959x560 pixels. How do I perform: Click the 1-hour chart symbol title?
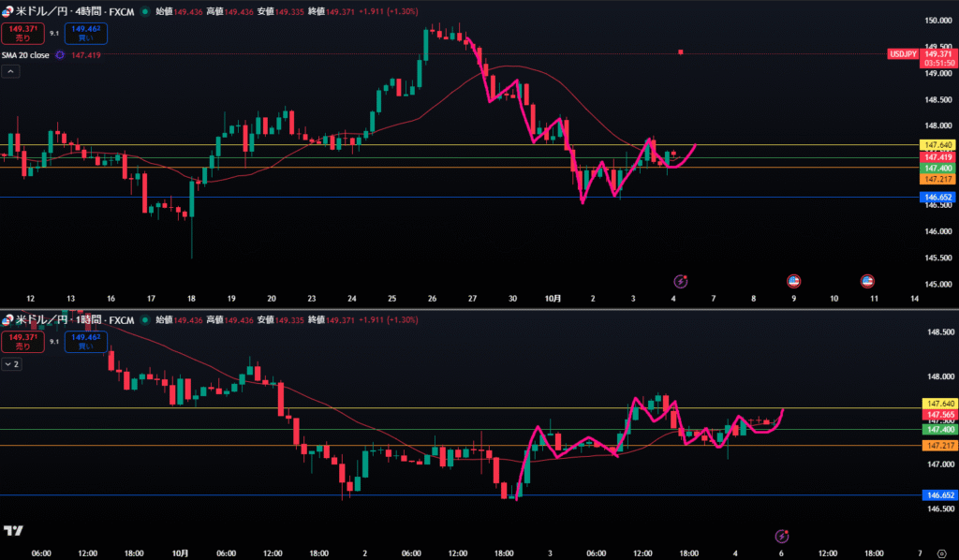coord(75,320)
